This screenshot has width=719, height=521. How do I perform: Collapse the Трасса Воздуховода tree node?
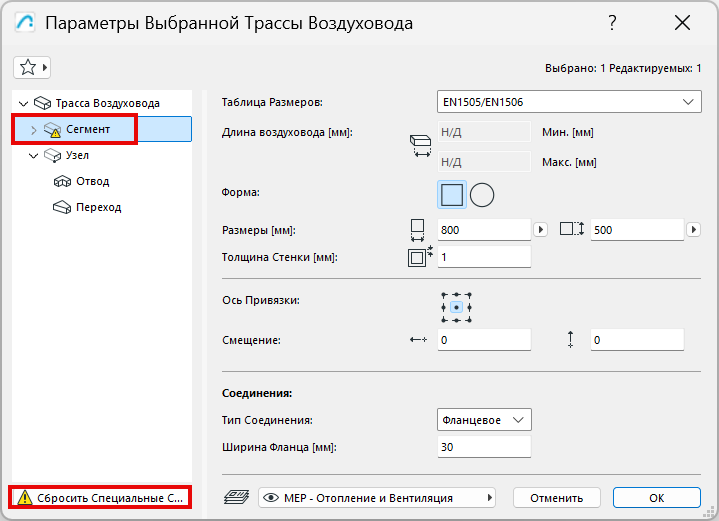[x=23, y=104]
